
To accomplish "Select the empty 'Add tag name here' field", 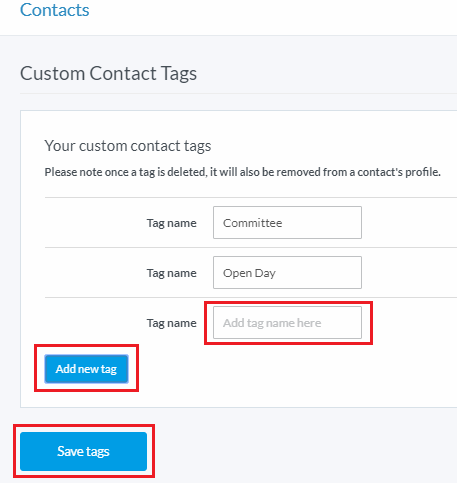I will (287, 322).
